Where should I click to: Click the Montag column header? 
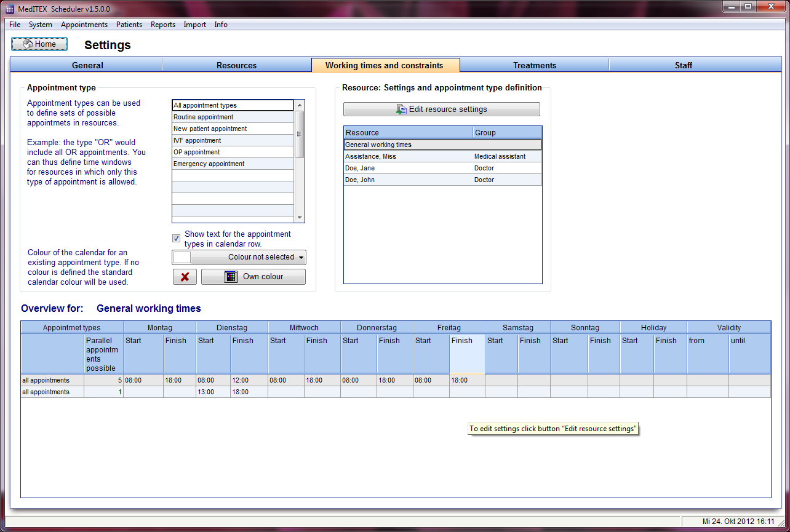160,328
